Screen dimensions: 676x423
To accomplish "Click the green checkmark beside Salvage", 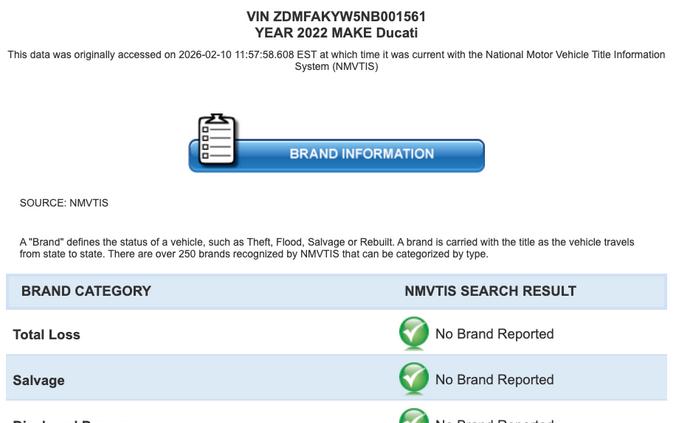I will pos(414,378).
